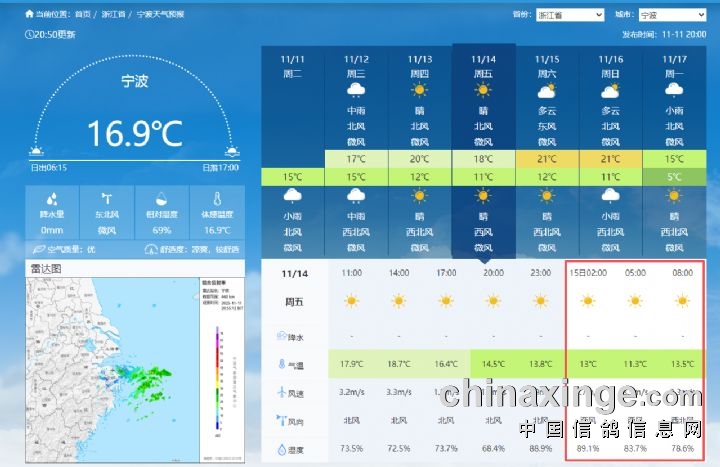Switch to the 11/17 周一 forecast column
Image resolution: width=720 pixels, height=467 pixels.
coord(674,66)
